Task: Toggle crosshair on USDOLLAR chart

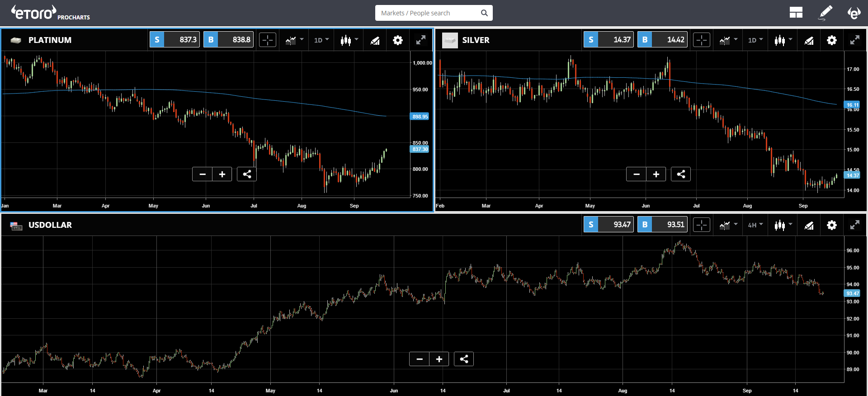Action: tap(702, 225)
